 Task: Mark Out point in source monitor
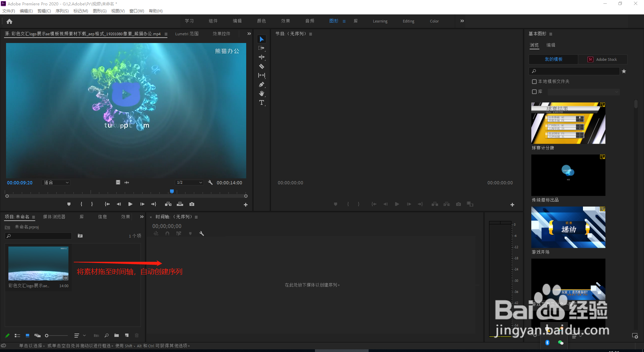(92, 204)
